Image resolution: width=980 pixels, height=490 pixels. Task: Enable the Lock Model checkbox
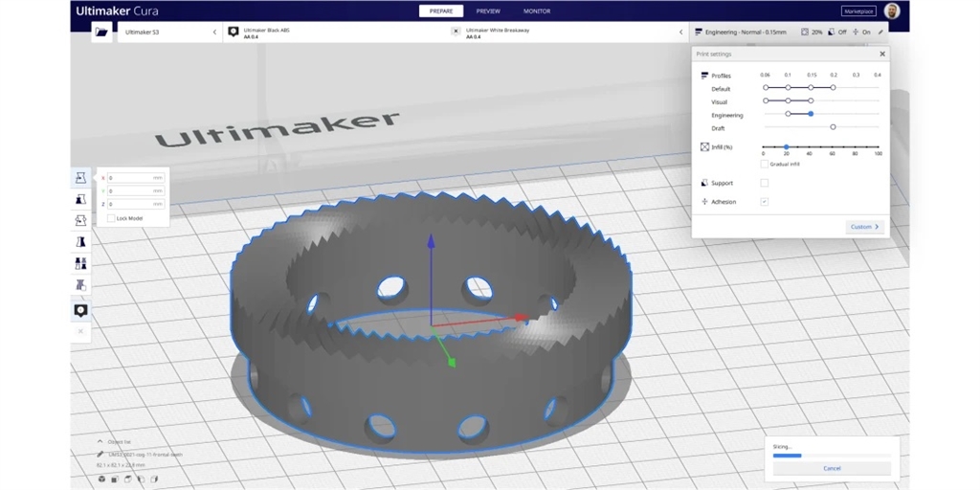111,218
